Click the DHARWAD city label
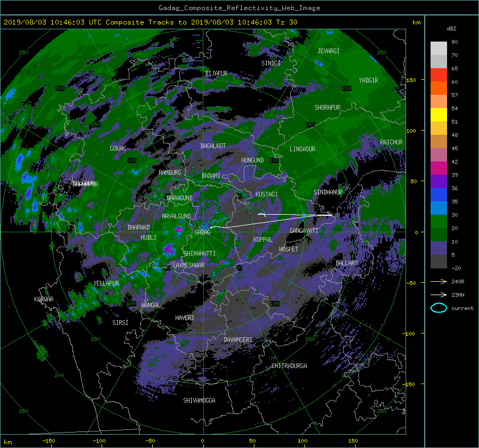This screenshot has width=479, height=448. pos(139,227)
